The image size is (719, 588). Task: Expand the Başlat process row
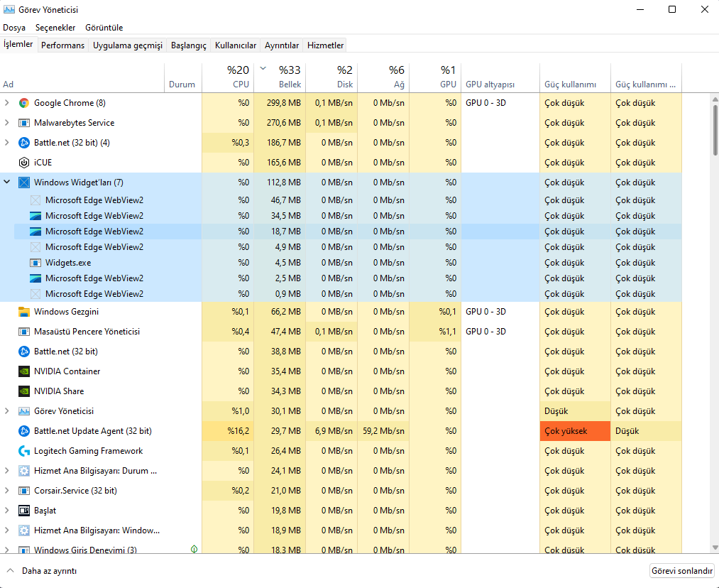[x=7, y=511]
